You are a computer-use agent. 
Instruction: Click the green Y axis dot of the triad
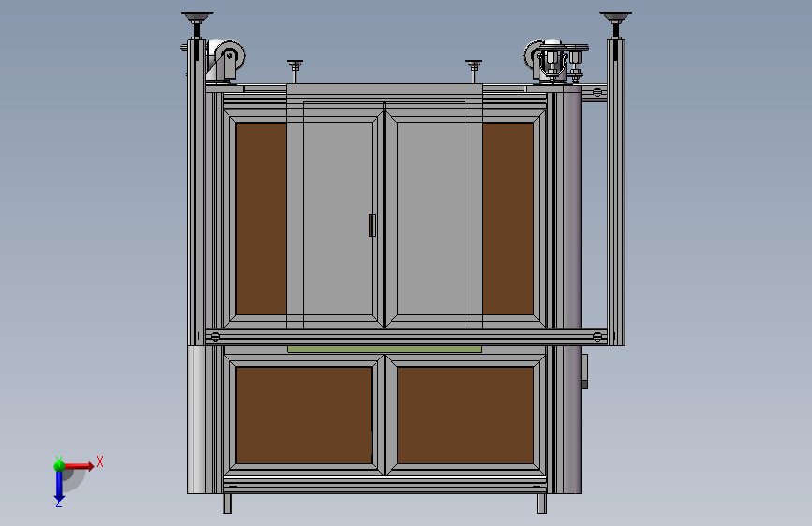point(59,466)
